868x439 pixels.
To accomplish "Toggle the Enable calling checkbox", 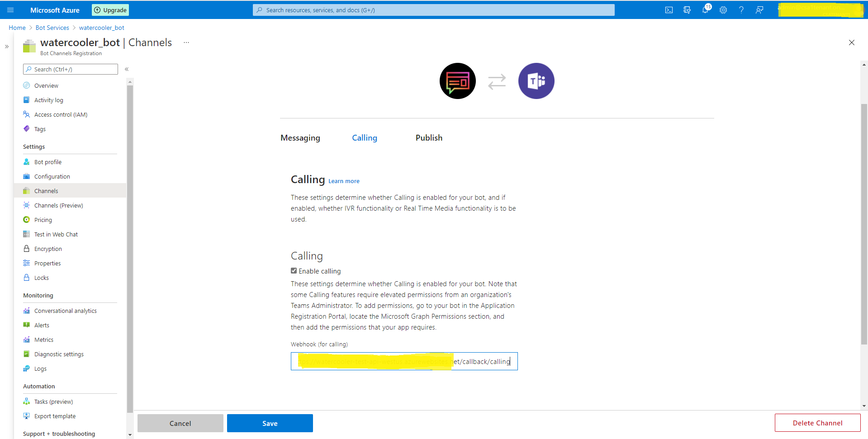I will [x=294, y=271].
